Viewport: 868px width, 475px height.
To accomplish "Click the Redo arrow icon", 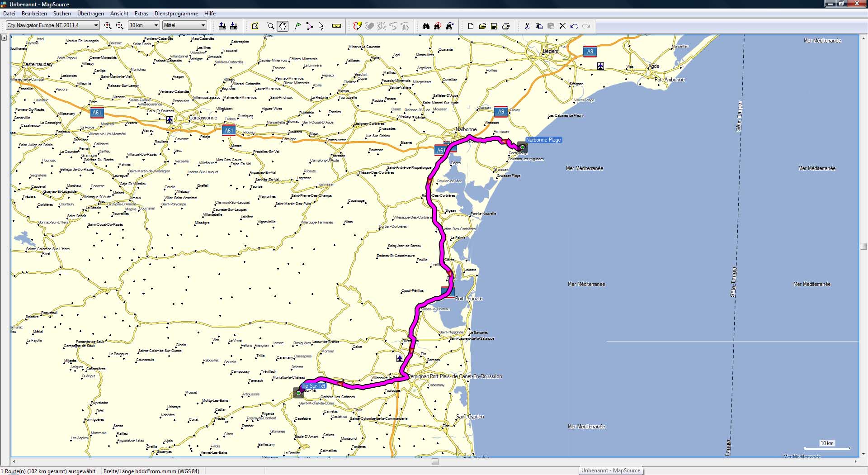I will 586,26.
